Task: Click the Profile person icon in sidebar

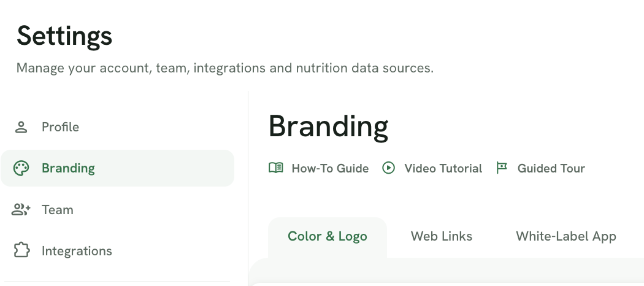Action: click(21, 127)
